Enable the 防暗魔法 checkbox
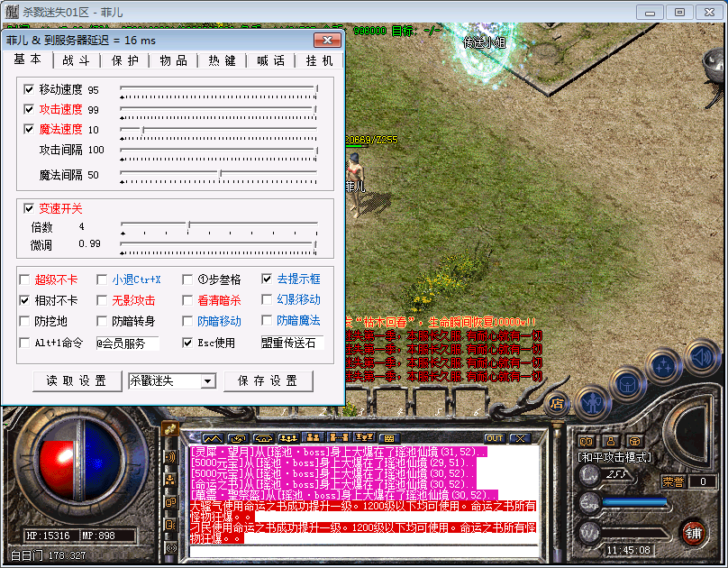The width and height of the screenshot is (728, 568). click(x=267, y=320)
